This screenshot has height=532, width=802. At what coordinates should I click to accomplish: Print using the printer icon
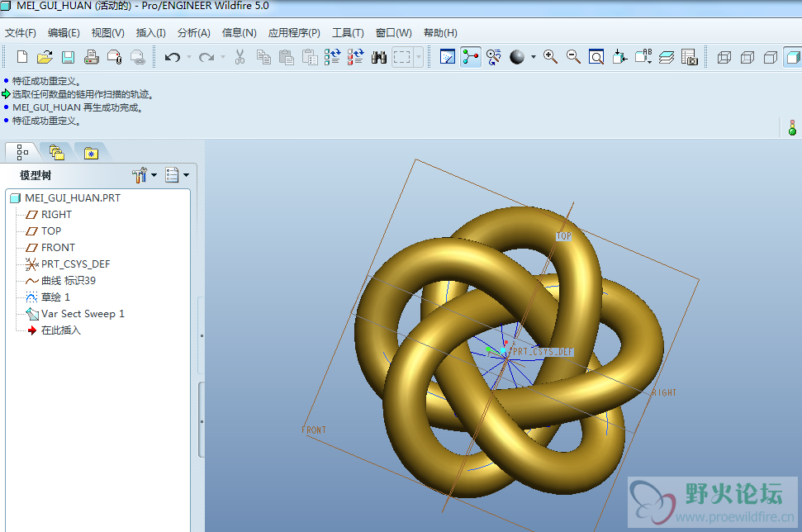click(x=92, y=57)
